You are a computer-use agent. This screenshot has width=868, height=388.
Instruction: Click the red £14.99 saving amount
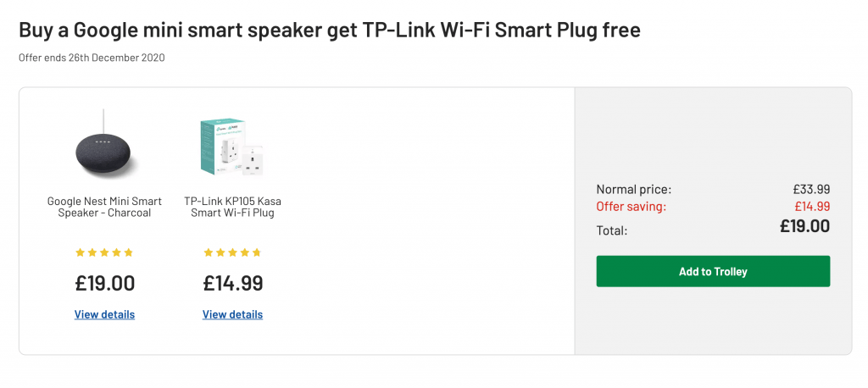[x=812, y=207]
